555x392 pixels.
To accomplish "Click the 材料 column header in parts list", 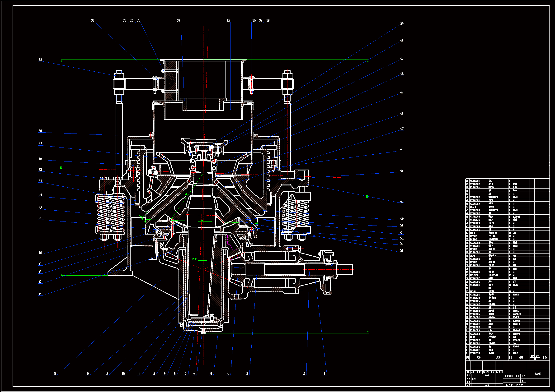I will click(x=521, y=357).
